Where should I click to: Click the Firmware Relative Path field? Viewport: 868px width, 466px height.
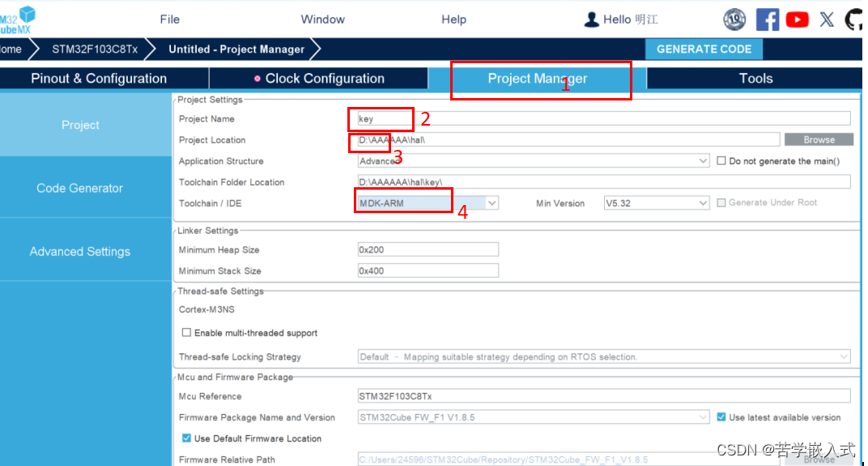coord(568,460)
